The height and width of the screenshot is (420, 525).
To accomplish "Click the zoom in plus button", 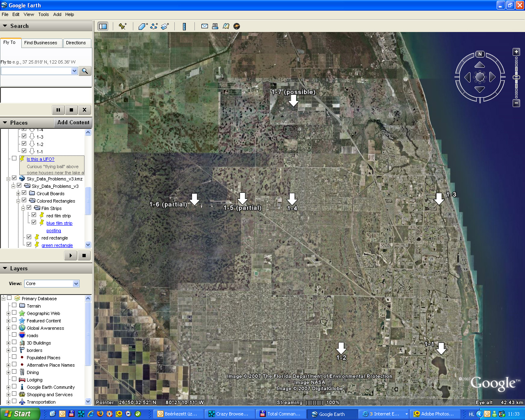I will [516, 52].
